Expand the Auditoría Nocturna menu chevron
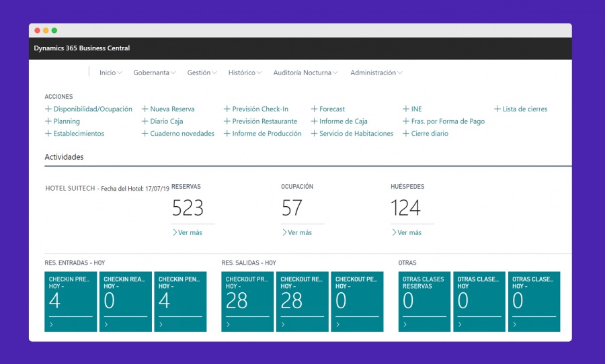605x364 pixels. click(x=335, y=73)
